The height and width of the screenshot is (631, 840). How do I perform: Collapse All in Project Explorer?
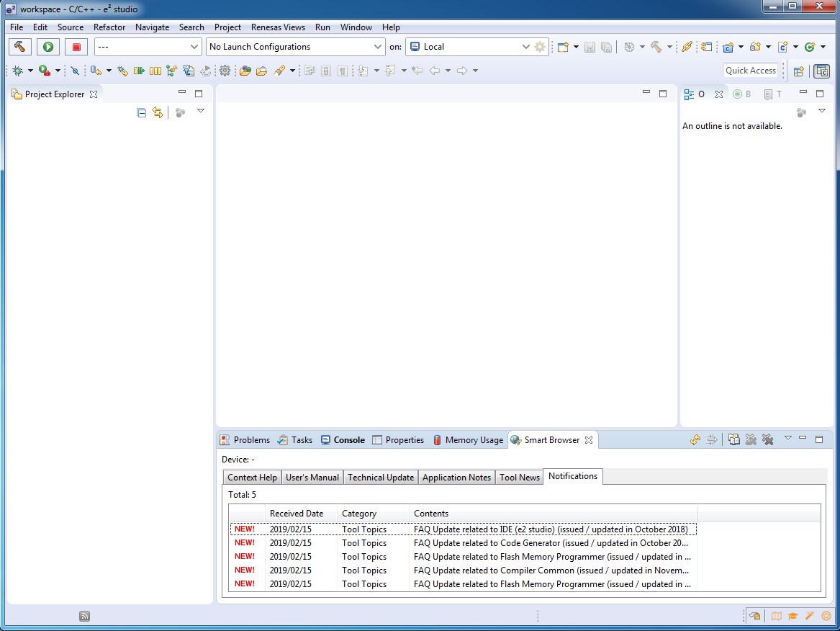tap(141, 112)
